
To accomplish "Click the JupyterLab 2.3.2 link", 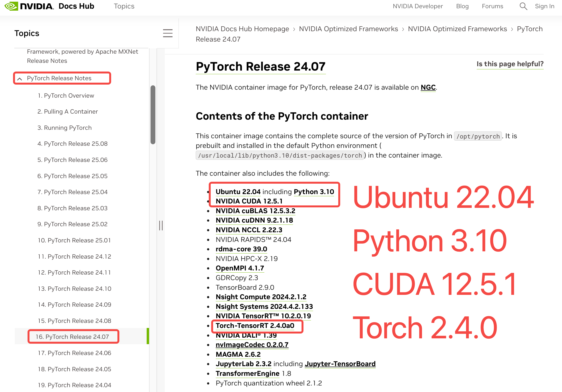I will pos(243,364).
